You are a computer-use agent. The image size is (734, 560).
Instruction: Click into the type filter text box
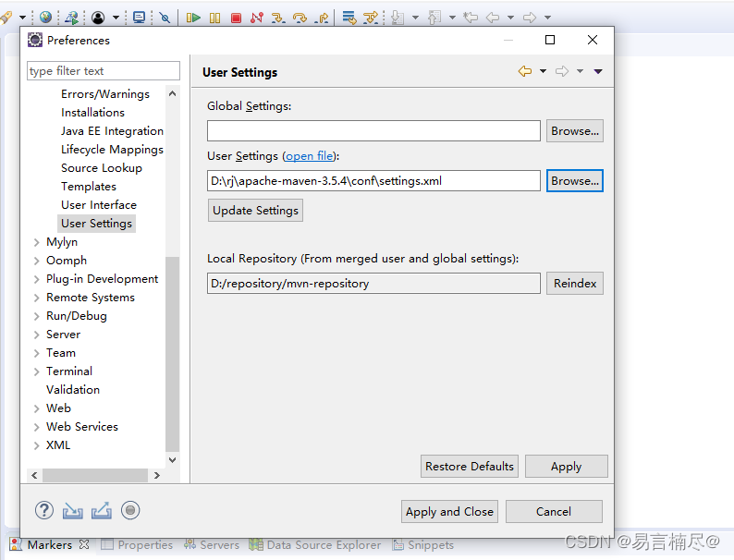tap(104, 71)
